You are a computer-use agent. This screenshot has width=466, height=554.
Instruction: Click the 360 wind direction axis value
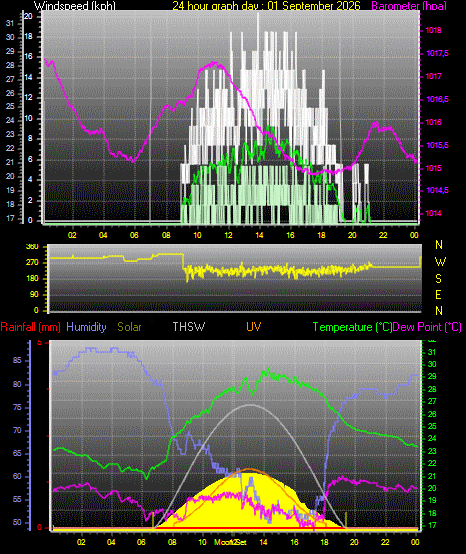click(33, 247)
